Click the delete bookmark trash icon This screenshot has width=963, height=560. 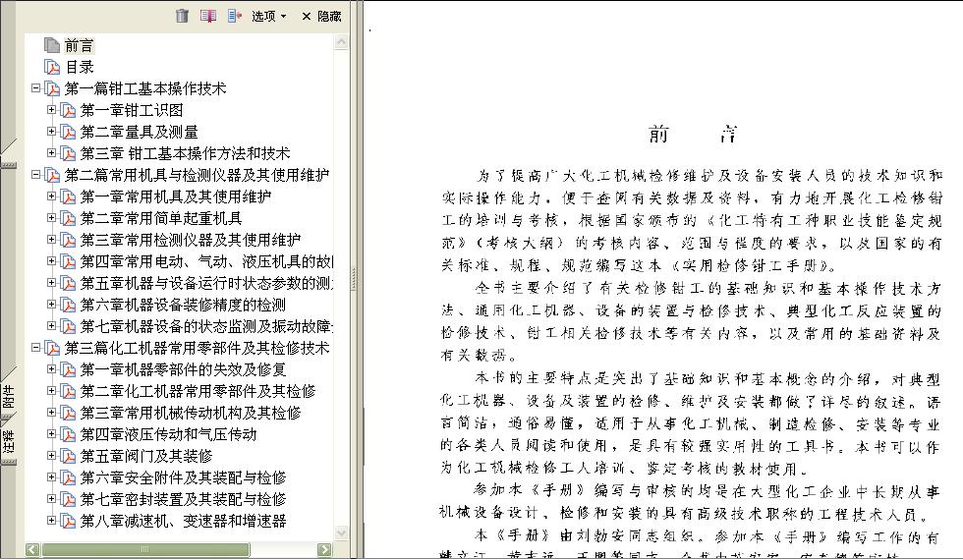(182, 16)
